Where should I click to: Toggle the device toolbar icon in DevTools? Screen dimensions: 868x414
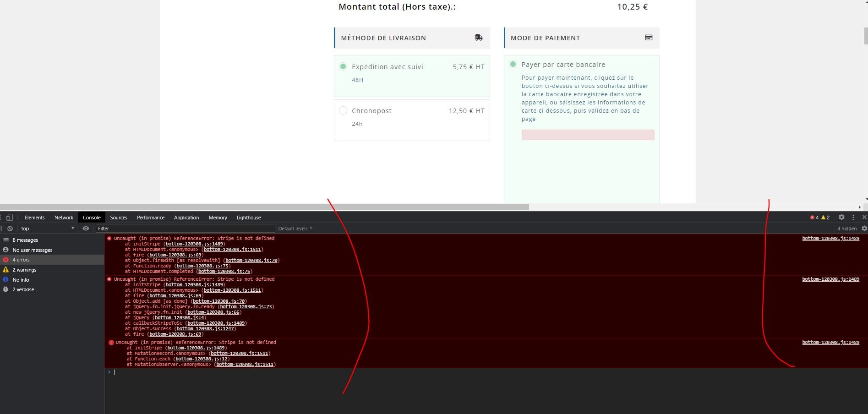tap(10, 218)
